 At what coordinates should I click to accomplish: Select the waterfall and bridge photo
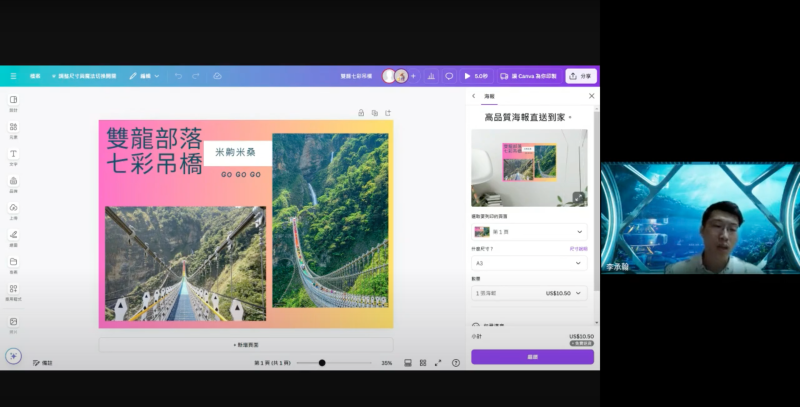point(330,220)
